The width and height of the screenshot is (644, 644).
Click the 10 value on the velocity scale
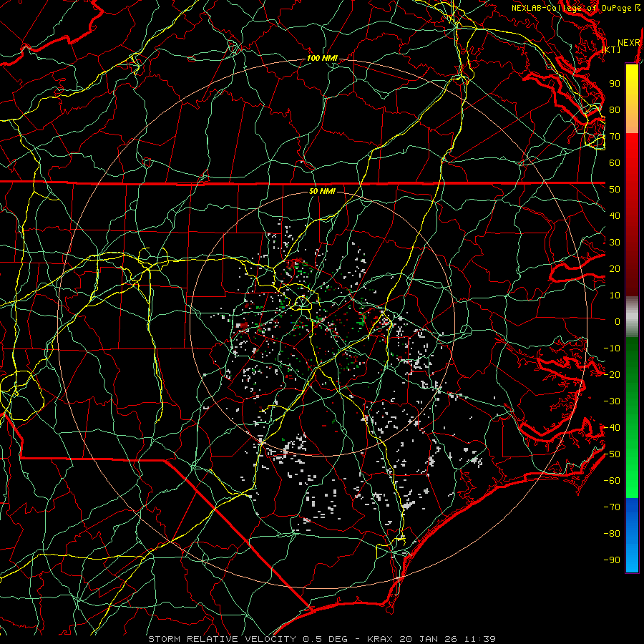[x=615, y=296]
